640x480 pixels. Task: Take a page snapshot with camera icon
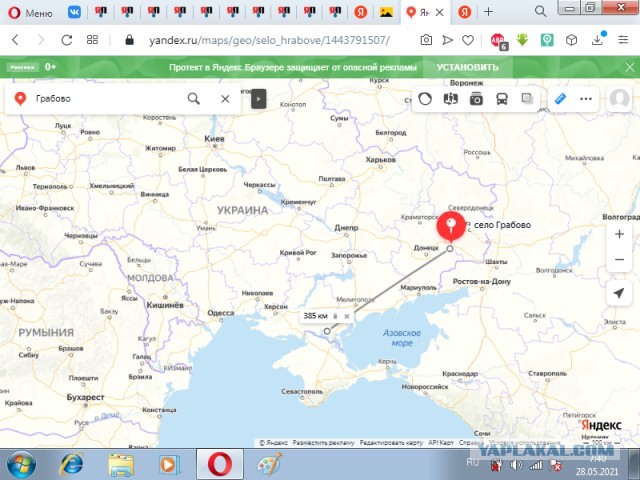(x=426, y=40)
